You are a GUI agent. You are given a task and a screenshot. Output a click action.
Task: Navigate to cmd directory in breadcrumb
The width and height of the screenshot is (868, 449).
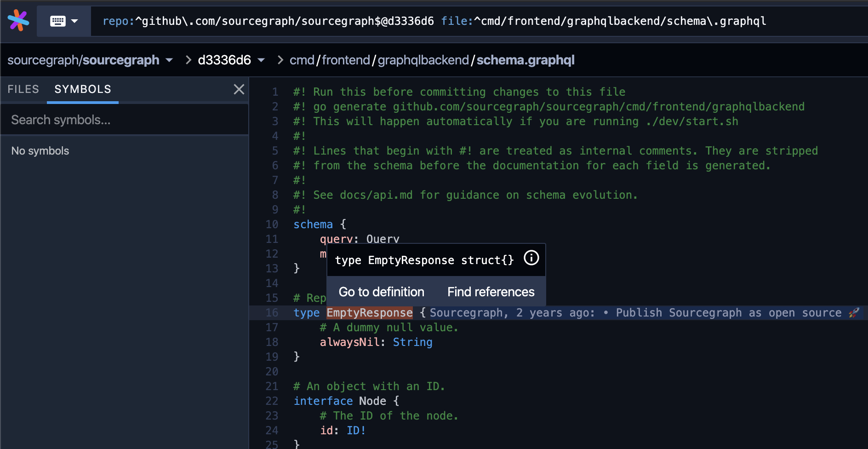pyautogui.click(x=302, y=60)
